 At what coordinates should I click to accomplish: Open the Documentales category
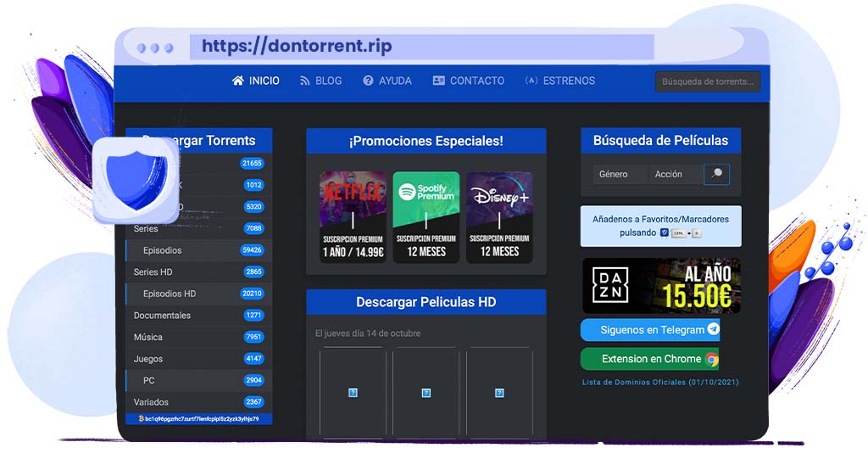(x=198, y=316)
